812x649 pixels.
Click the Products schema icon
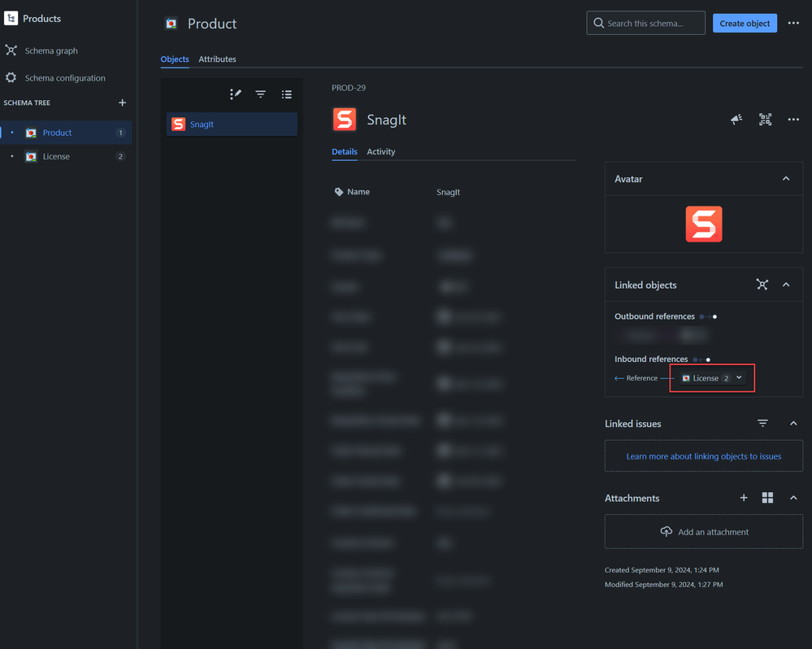pos(11,18)
